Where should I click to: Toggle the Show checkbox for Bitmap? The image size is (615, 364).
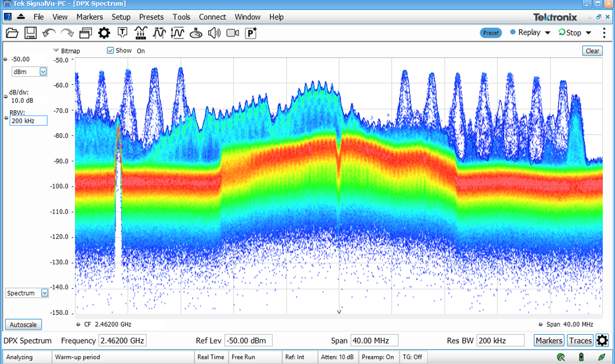tap(110, 51)
